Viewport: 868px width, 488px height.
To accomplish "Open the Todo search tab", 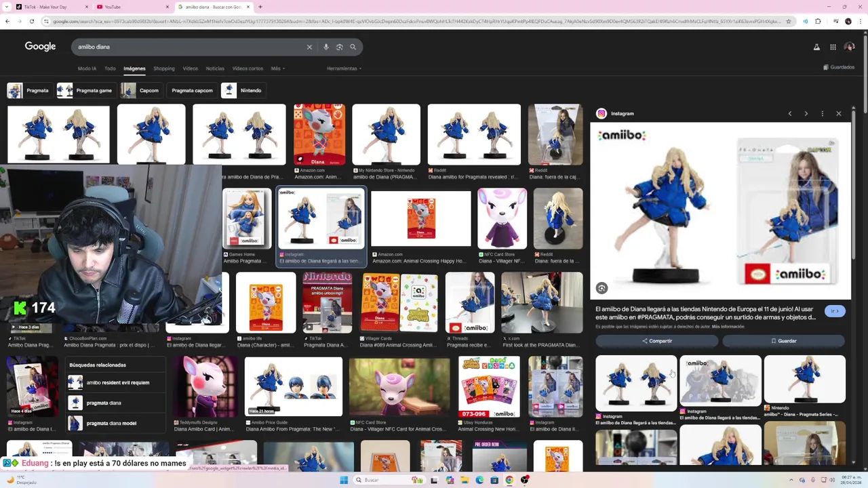I will tap(110, 68).
